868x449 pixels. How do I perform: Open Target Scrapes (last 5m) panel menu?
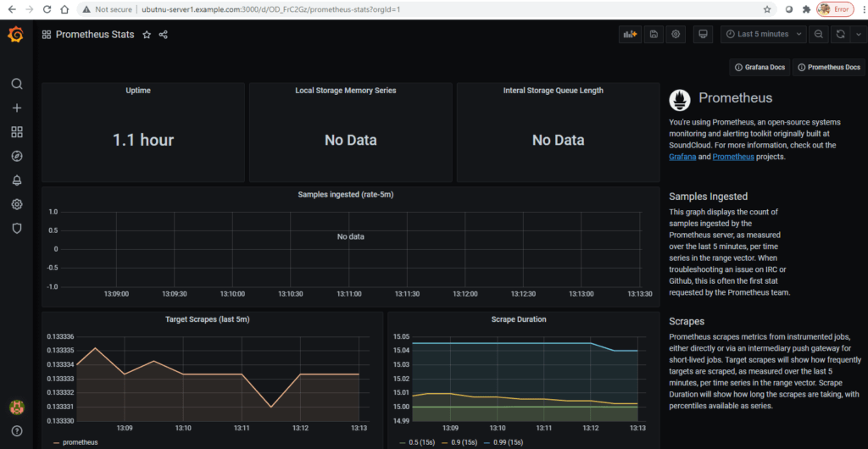[207, 319]
